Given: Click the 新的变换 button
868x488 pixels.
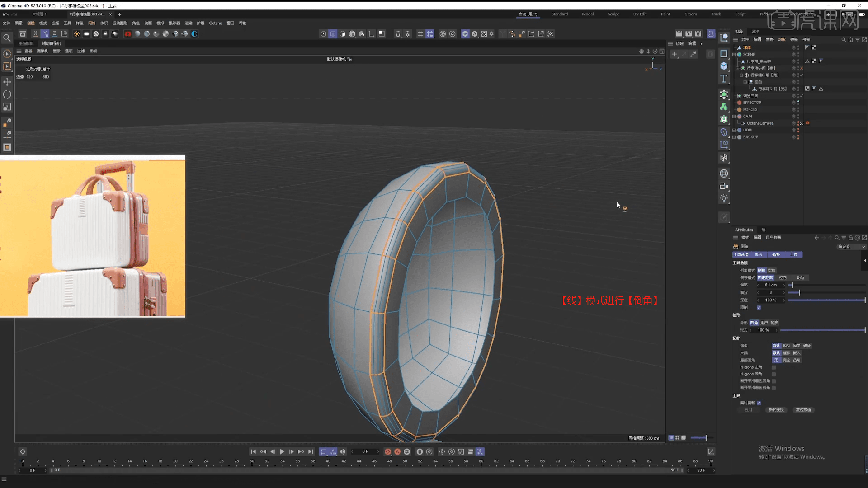Looking at the screenshot, I should click(777, 410).
